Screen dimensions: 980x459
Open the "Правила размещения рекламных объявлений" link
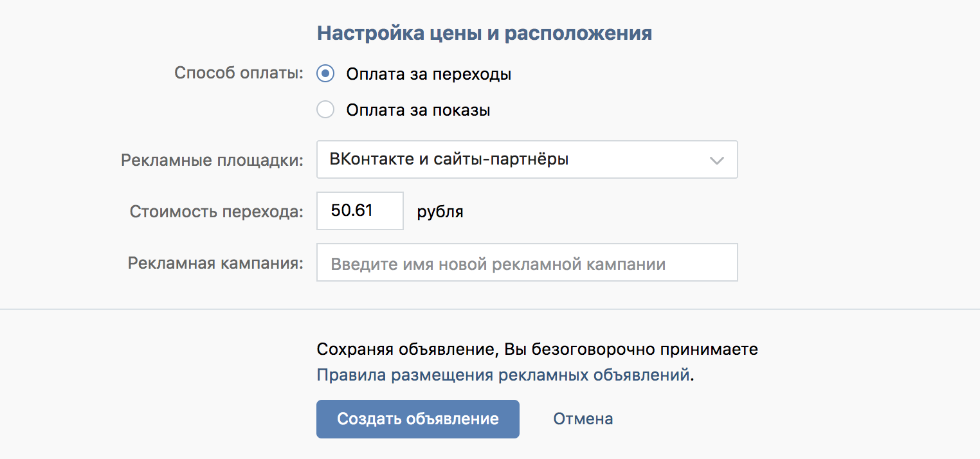coord(503,375)
